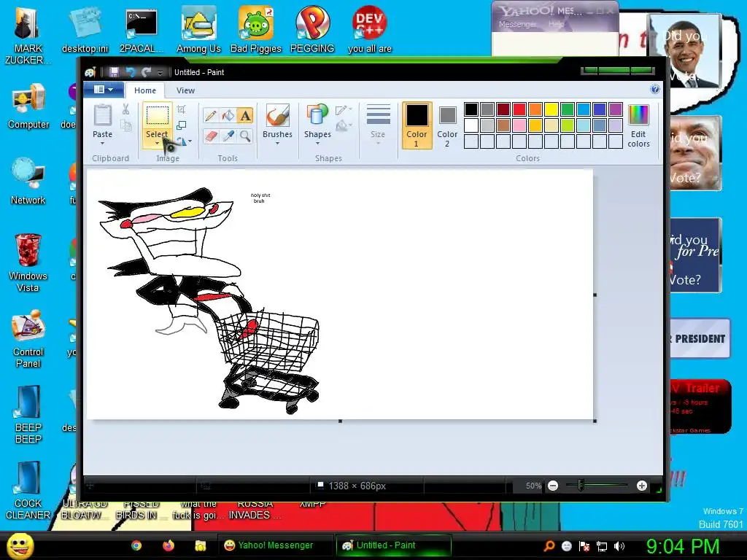
Task: Open Customize Quick Access Toolbar dropdown
Action: (x=160, y=72)
